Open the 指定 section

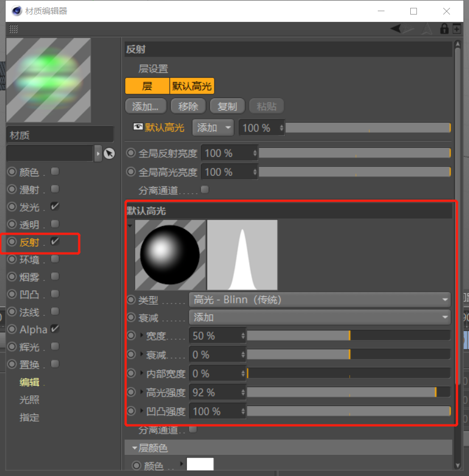(29, 417)
